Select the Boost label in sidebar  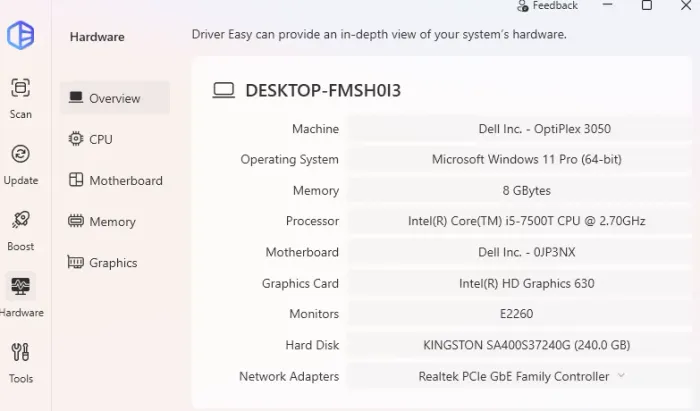click(x=21, y=246)
